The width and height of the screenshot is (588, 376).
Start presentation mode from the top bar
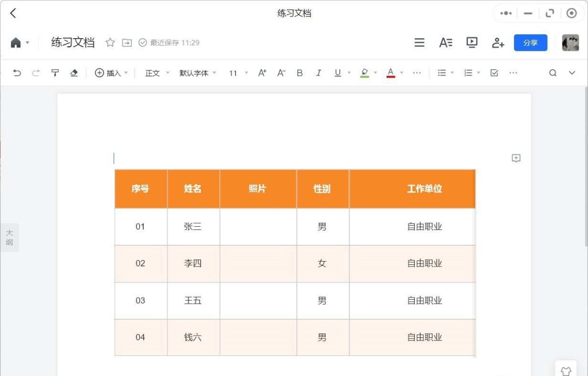tap(471, 42)
